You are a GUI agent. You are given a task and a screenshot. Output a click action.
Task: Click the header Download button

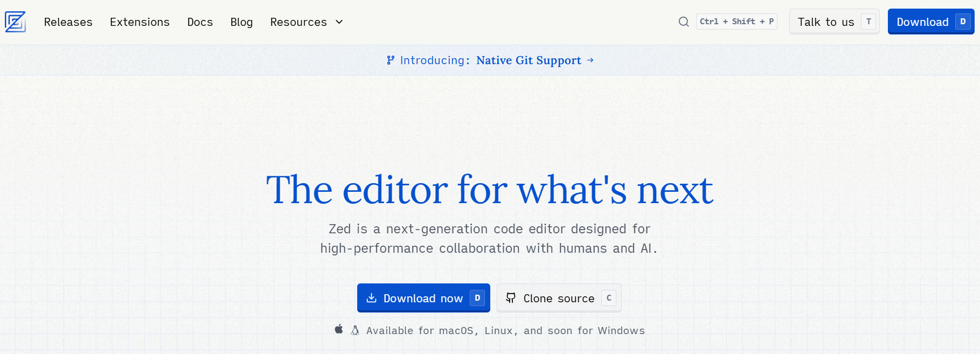point(931,22)
